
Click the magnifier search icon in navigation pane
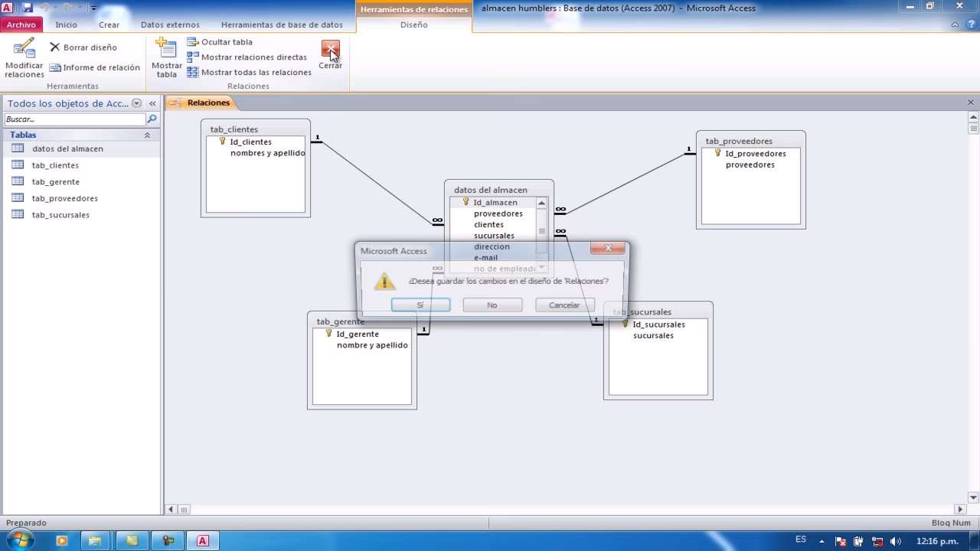tap(152, 119)
